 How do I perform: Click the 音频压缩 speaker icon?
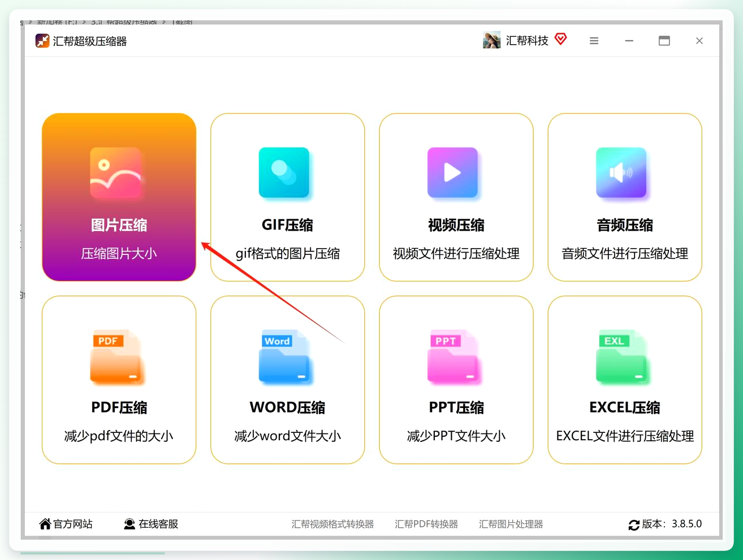coord(621,173)
